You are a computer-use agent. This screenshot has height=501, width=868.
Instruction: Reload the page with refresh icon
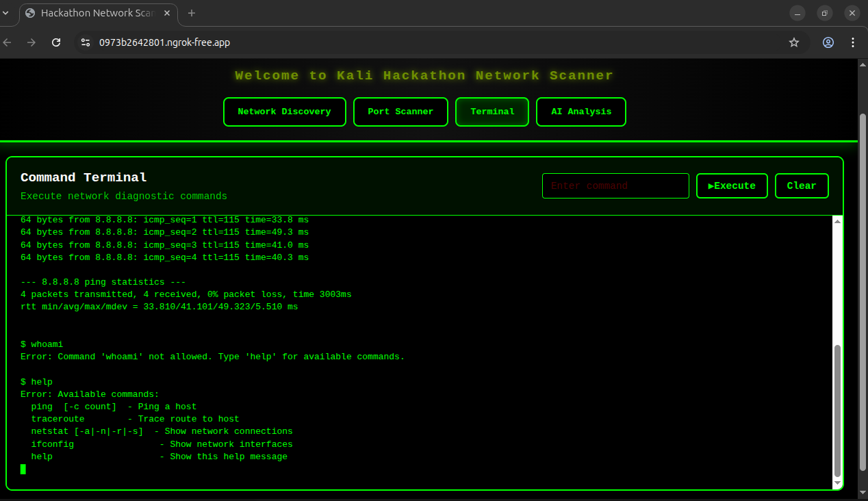coord(57,42)
